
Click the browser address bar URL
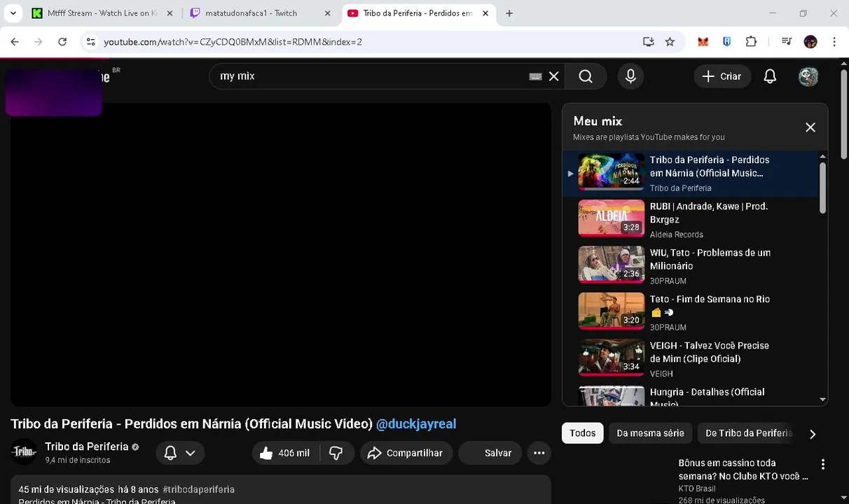(x=233, y=42)
